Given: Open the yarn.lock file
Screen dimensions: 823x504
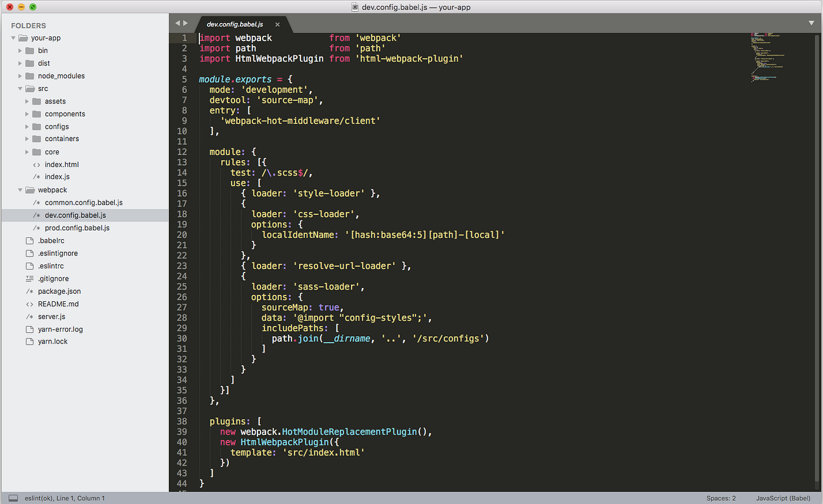Looking at the screenshot, I should point(52,341).
